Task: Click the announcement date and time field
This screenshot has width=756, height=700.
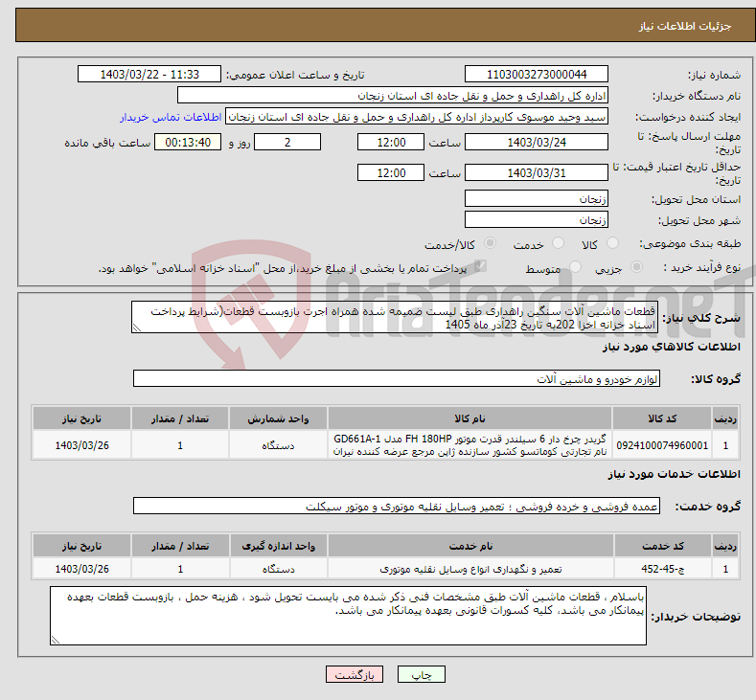Action: pyautogui.click(x=149, y=74)
